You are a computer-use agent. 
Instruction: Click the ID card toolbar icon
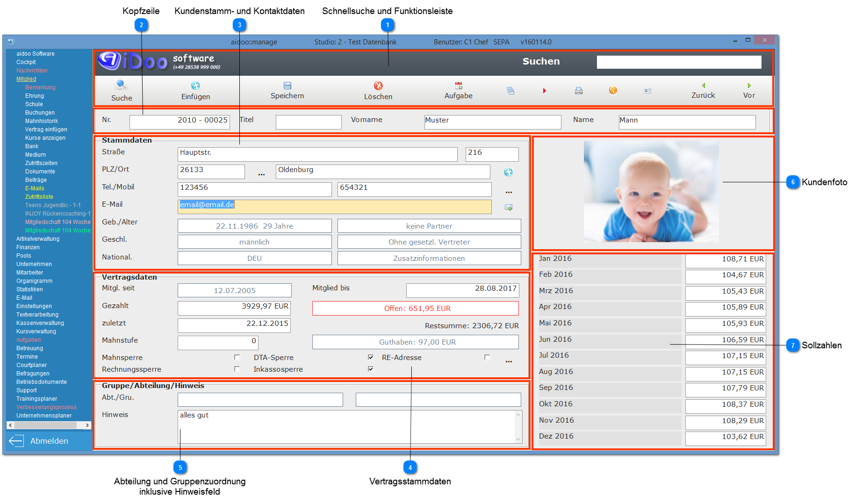[647, 91]
